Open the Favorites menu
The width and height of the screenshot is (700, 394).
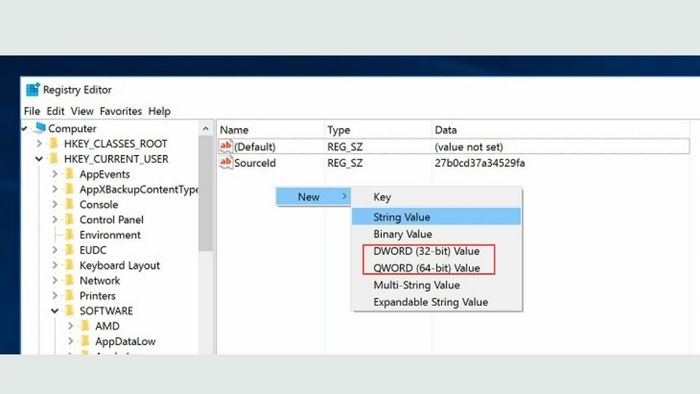121,111
